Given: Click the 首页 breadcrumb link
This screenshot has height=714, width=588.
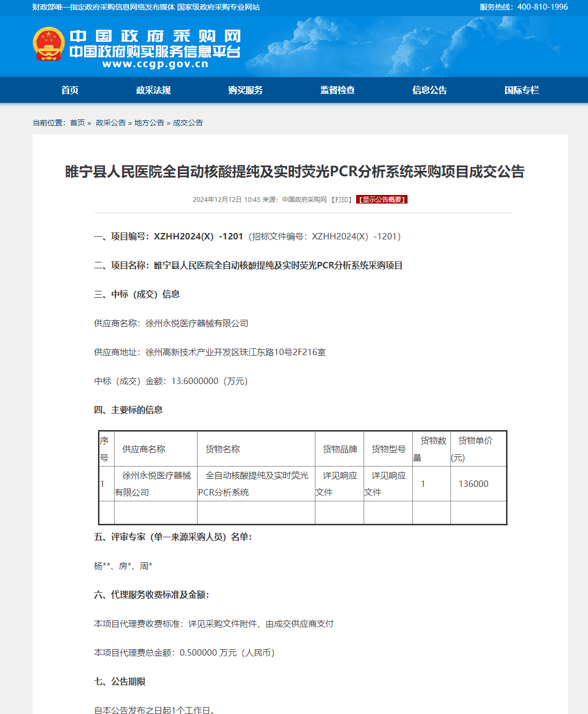Looking at the screenshot, I should [x=77, y=123].
